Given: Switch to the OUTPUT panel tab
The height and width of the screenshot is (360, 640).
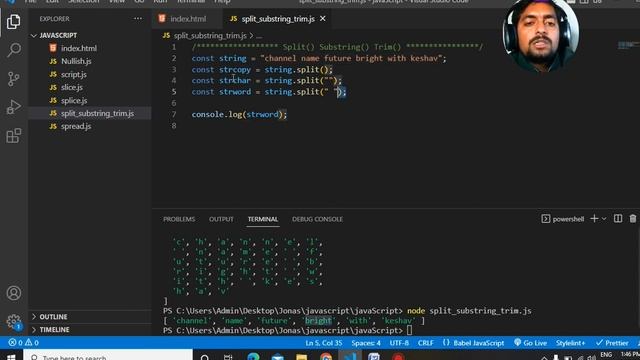Looking at the screenshot, I should (x=221, y=219).
